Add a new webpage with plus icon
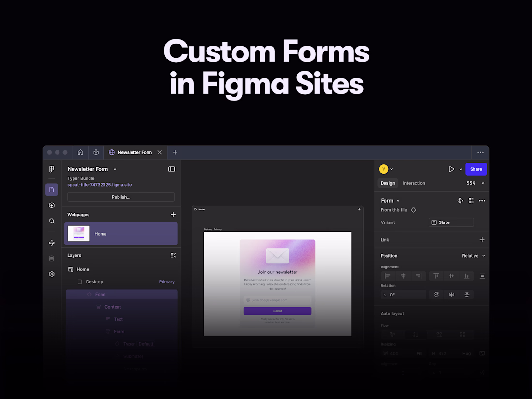Image resolution: width=532 pixels, height=399 pixels. [173, 215]
